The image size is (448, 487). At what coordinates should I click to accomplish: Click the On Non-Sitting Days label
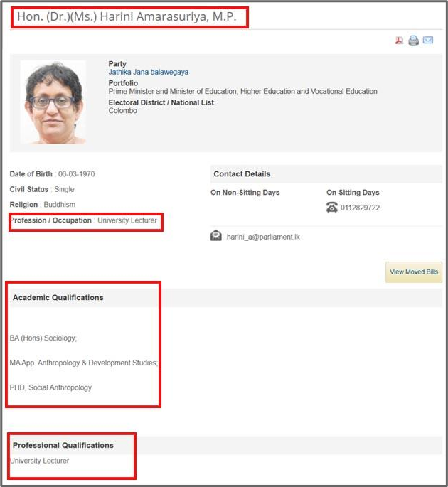[x=245, y=193]
